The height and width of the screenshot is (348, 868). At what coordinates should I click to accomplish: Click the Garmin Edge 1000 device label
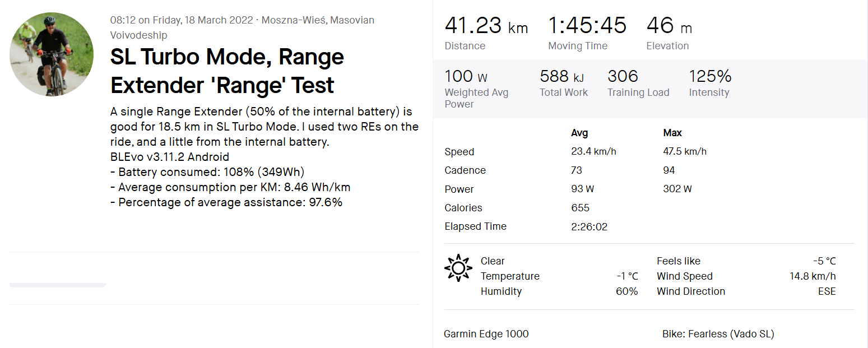pos(486,334)
